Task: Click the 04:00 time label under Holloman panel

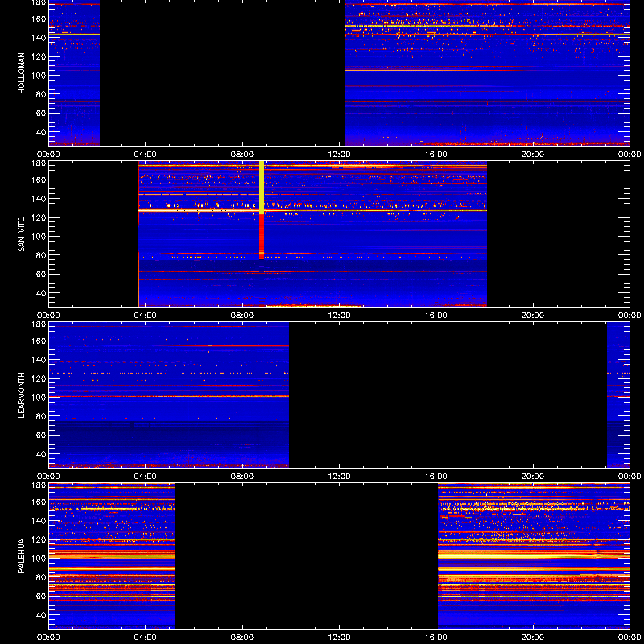Action: 146,155
